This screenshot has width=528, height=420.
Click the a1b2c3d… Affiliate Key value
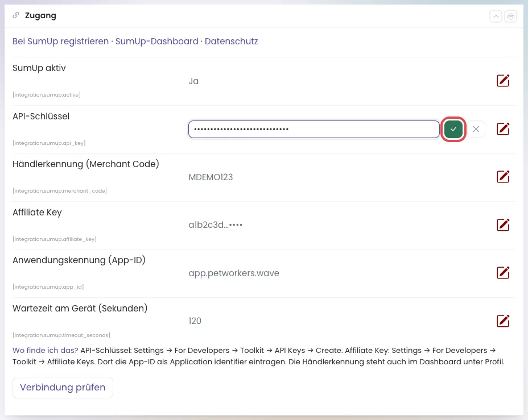pyautogui.click(x=216, y=225)
